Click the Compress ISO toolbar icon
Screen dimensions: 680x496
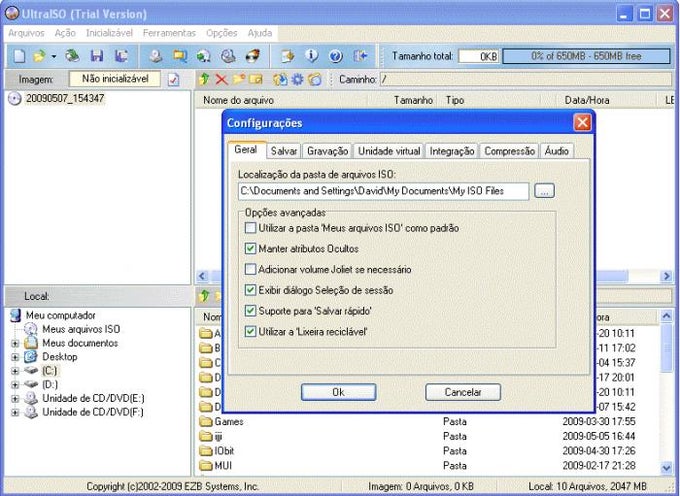point(180,56)
